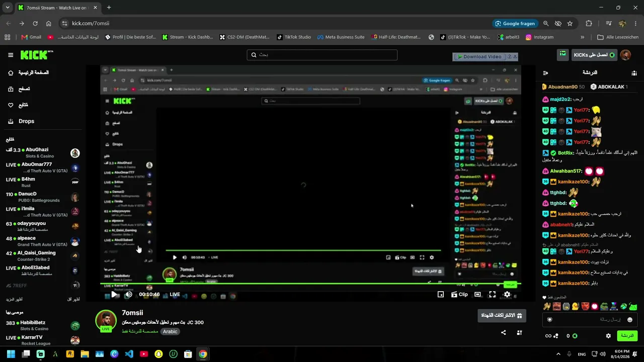The width and height of the screenshot is (644, 362).
Task: Open Al_Qaisi_Gaming Counter-Strike 2 channel
Action: click(43, 256)
